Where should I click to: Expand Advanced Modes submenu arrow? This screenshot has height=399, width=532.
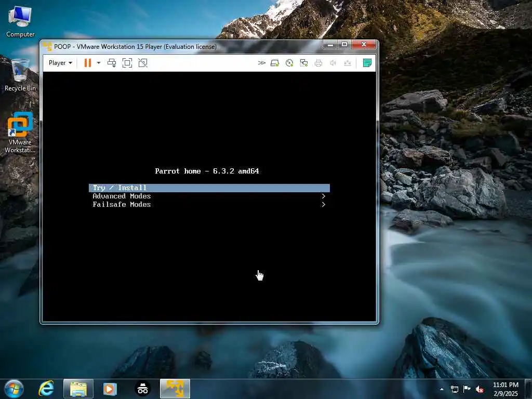click(x=323, y=196)
